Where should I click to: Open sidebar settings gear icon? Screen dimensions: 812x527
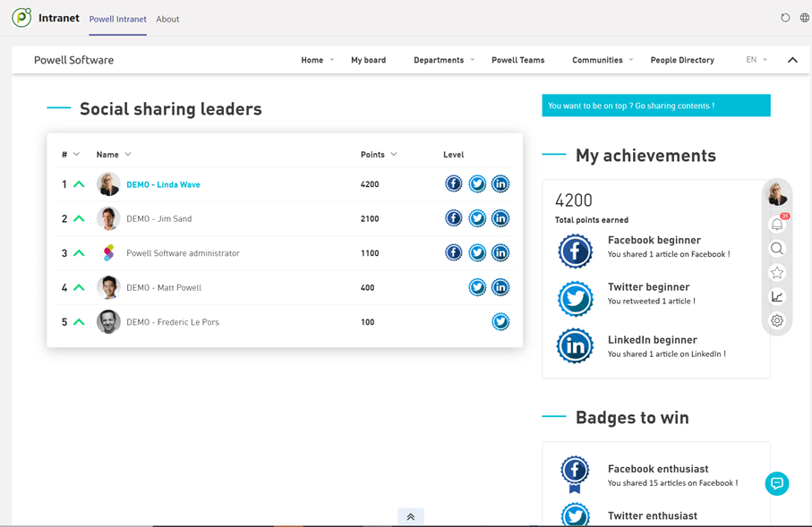777,319
